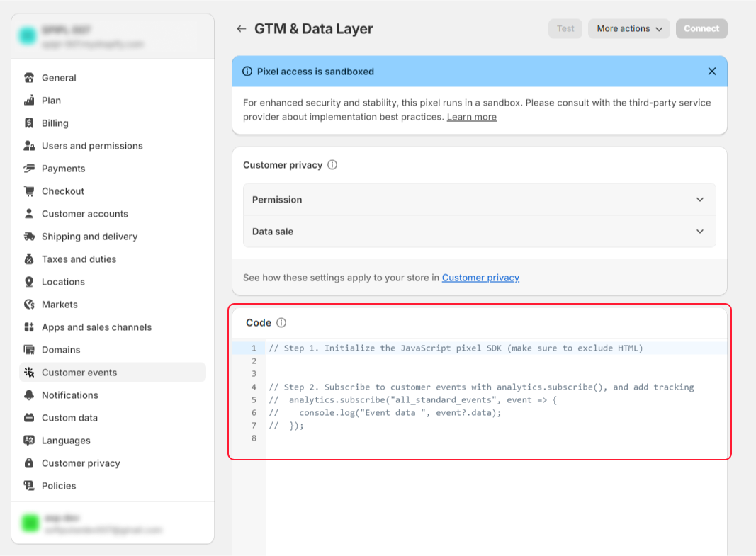Viewport: 756px width, 556px height.
Task: Select the Markets globe icon
Action: coord(28,305)
